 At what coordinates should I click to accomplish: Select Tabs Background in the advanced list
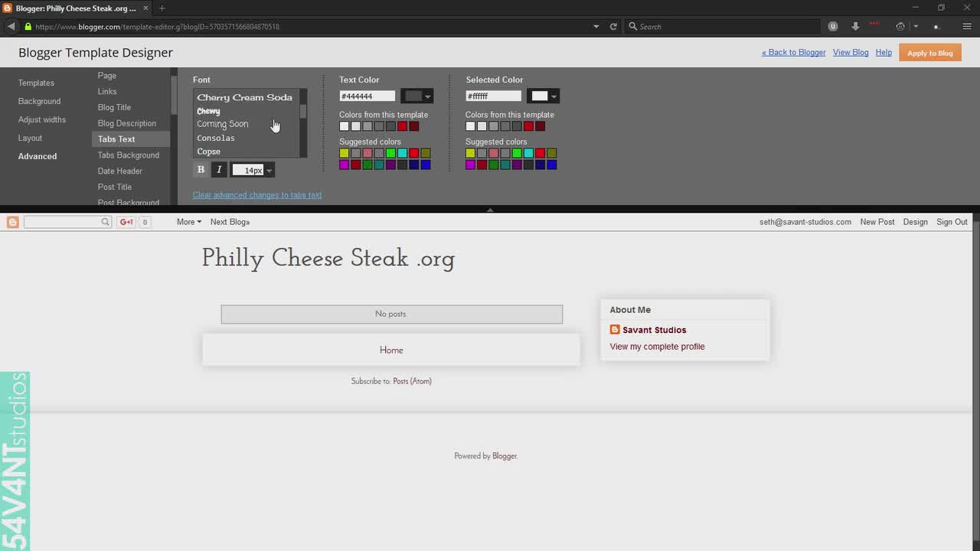[129, 155]
